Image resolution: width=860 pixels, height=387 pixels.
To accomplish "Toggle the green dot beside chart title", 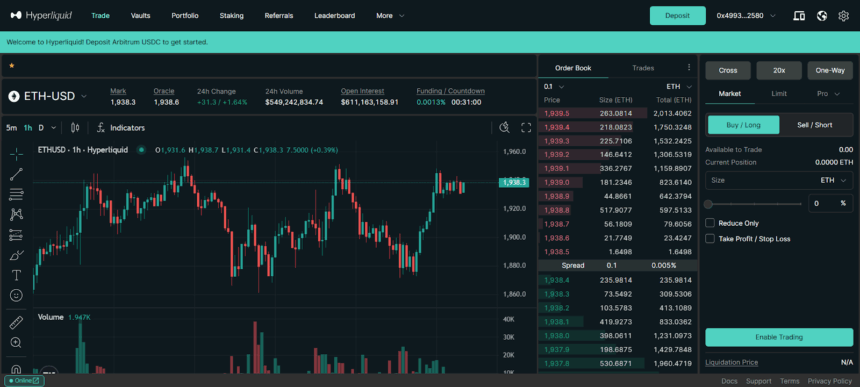I will tap(142, 150).
